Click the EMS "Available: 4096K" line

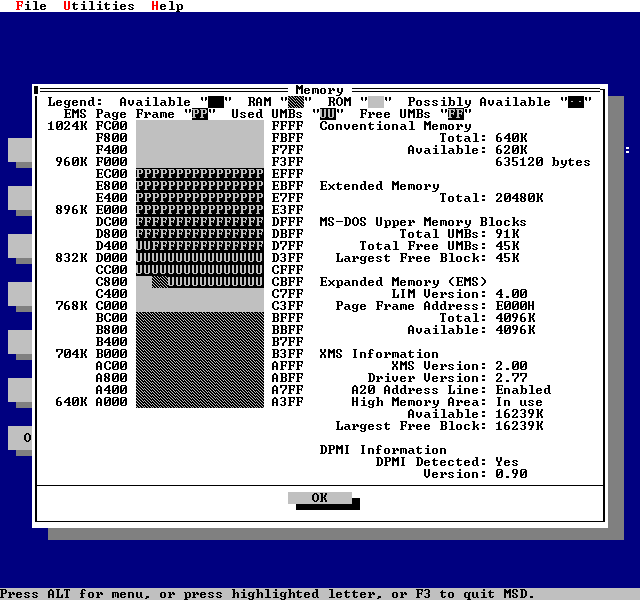[471, 330]
